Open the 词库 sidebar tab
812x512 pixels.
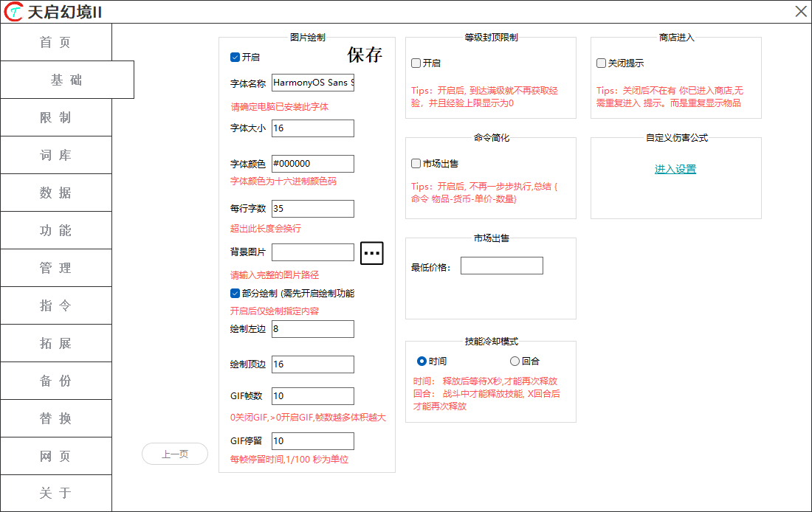click(56, 156)
